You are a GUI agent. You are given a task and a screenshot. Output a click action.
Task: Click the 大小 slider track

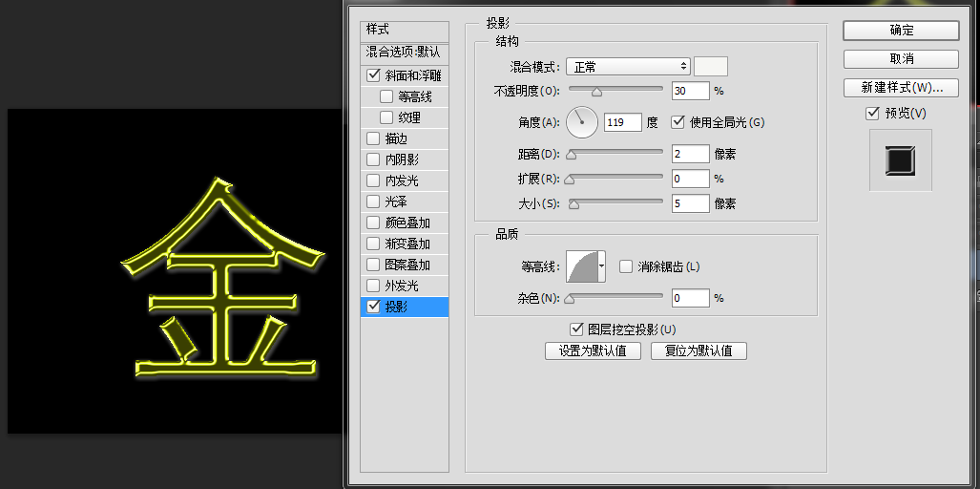pyautogui.click(x=615, y=202)
